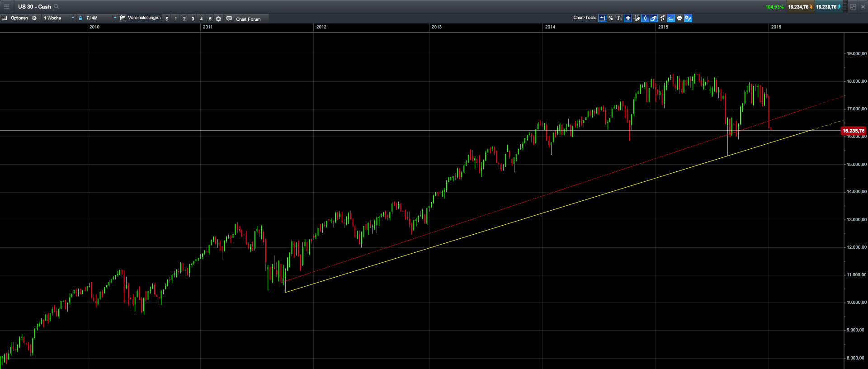This screenshot has height=369, width=868.
Task: Print the chart
Action: [679, 18]
